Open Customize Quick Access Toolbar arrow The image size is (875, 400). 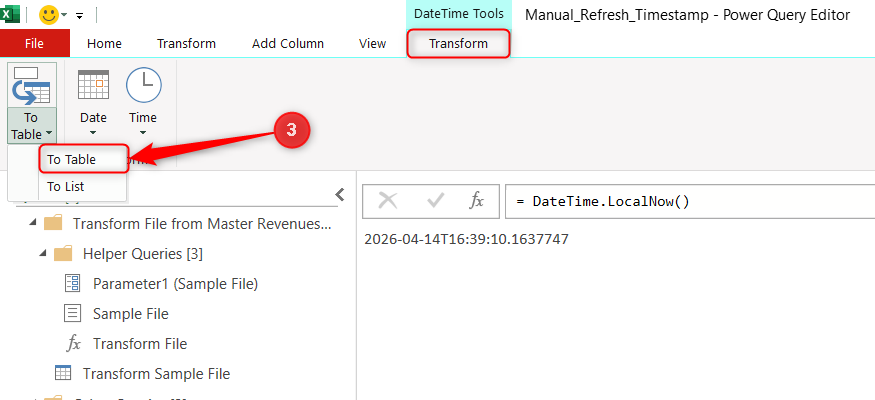pos(80,16)
